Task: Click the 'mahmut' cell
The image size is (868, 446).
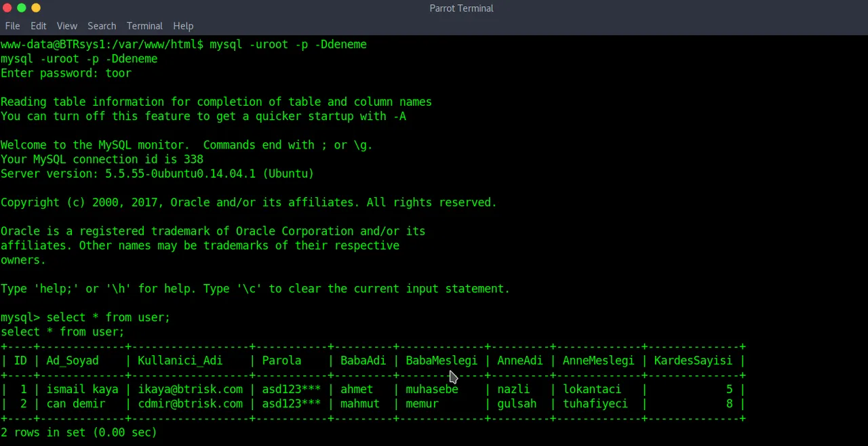Action: coord(360,403)
